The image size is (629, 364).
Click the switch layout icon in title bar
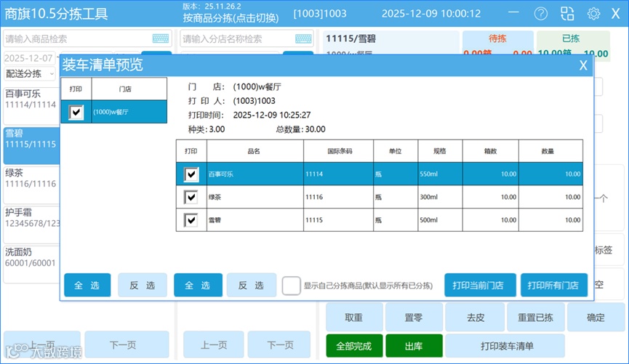(566, 14)
